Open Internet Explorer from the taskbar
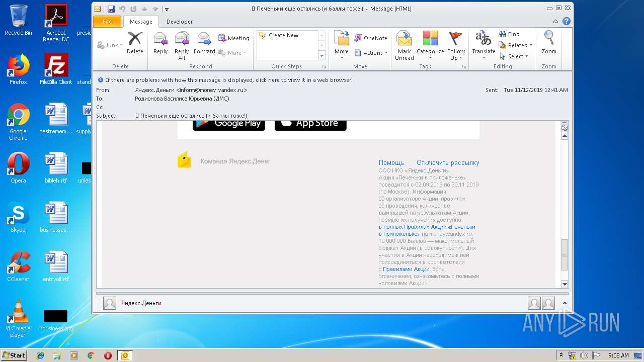 click(40, 355)
